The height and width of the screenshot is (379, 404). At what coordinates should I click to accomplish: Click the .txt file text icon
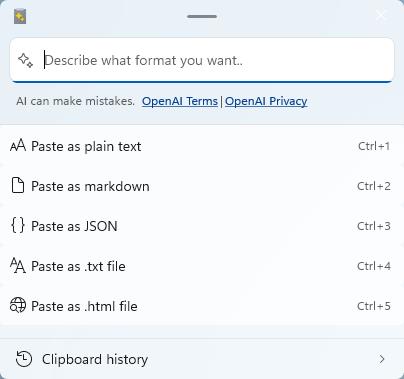pos(18,266)
